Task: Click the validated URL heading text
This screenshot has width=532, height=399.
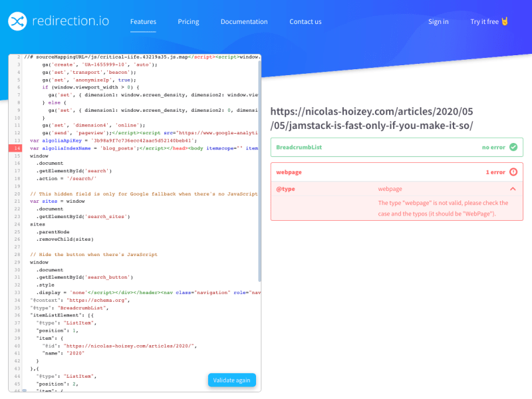Action: click(x=372, y=118)
